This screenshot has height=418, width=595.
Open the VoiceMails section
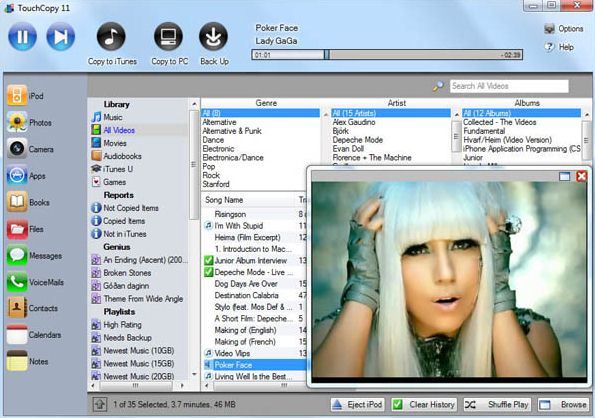pyautogui.click(x=36, y=282)
